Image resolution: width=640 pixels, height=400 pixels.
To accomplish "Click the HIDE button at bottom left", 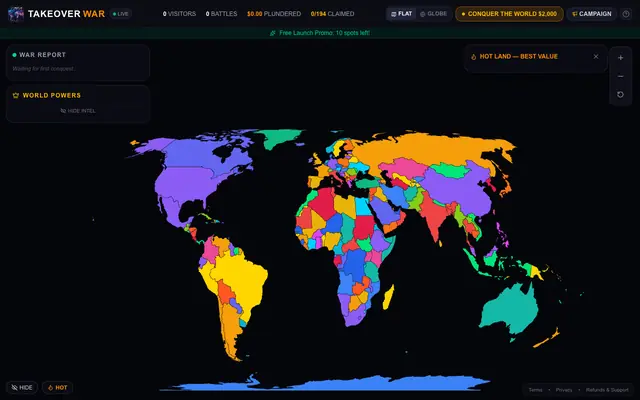I will coord(22,387).
